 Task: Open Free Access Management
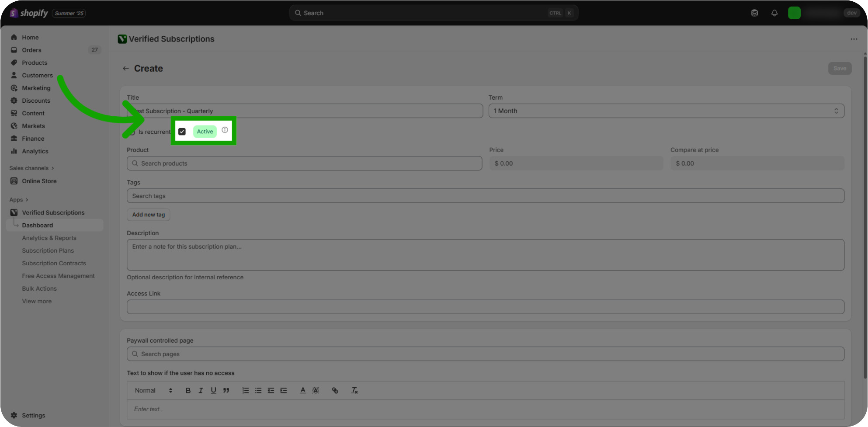tap(58, 276)
